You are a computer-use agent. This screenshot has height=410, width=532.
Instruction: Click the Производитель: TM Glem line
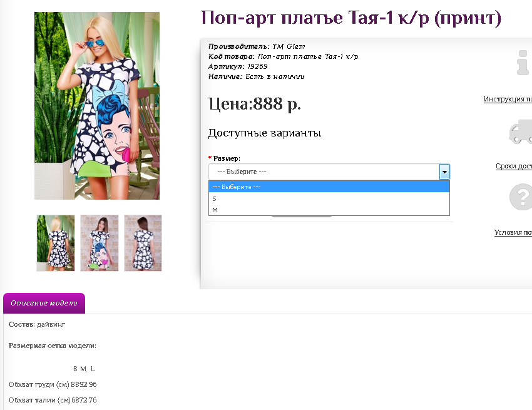tap(257, 46)
